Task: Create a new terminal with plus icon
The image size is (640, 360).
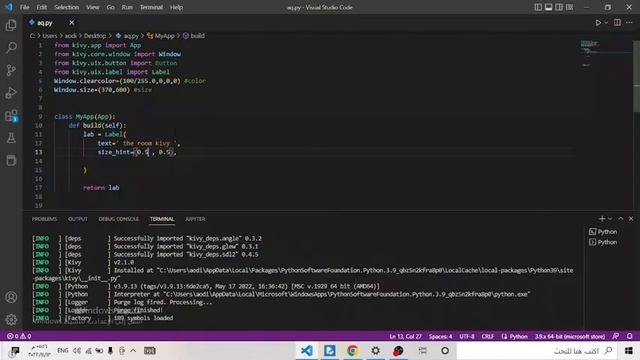Action: coord(602,219)
